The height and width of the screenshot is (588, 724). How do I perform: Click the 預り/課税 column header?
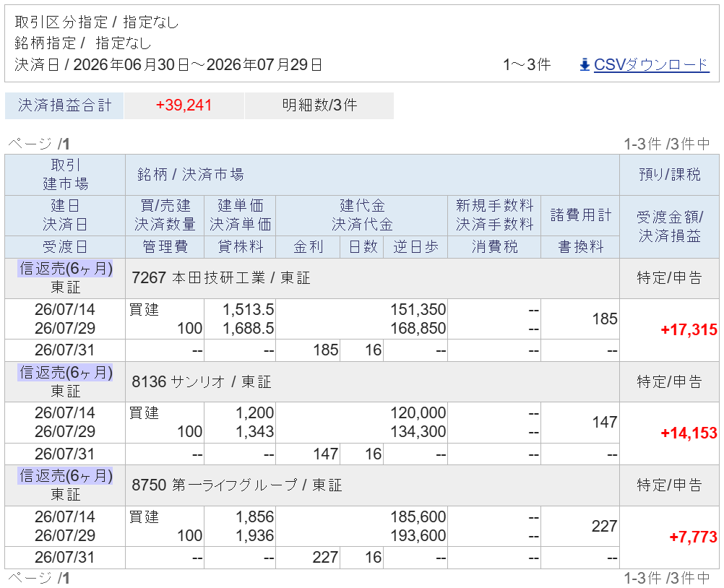[x=670, y=175]
